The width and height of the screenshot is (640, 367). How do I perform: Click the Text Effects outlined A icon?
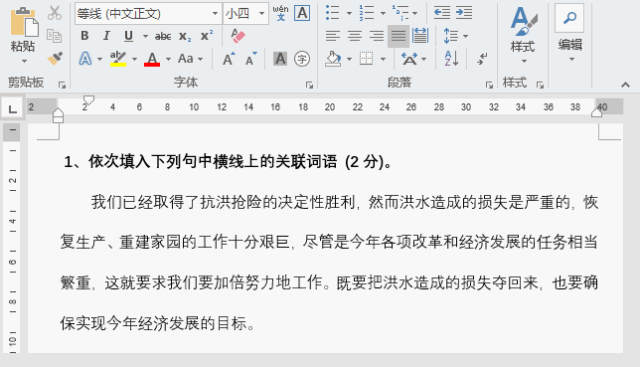coord(85,59)
